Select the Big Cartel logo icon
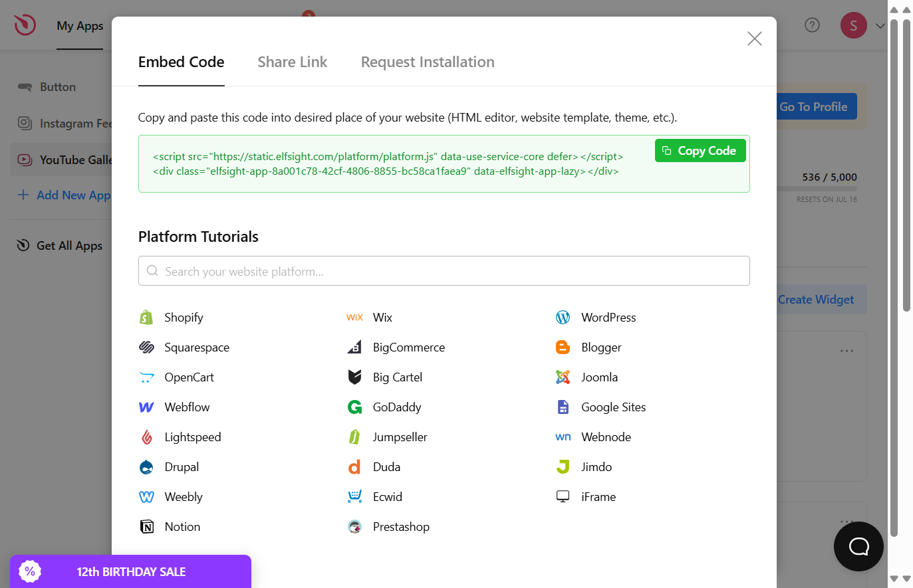Screen dimensions: 913x588 [354, 377]
